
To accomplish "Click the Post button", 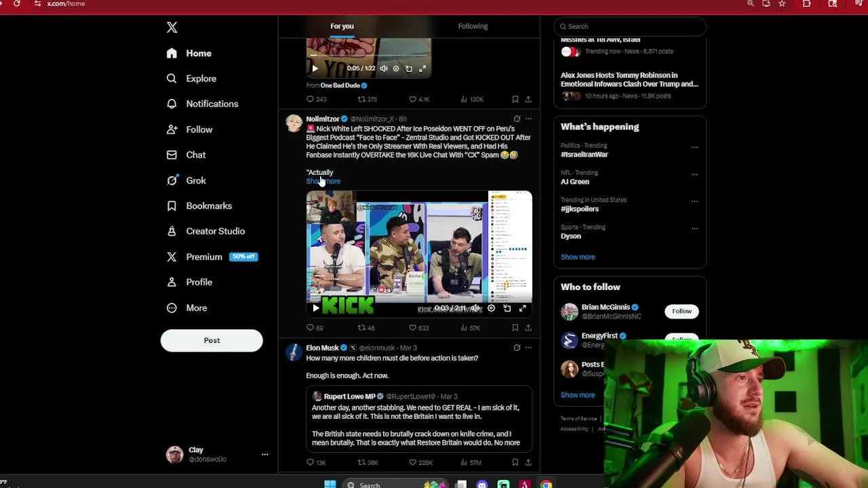I will 212,340.
